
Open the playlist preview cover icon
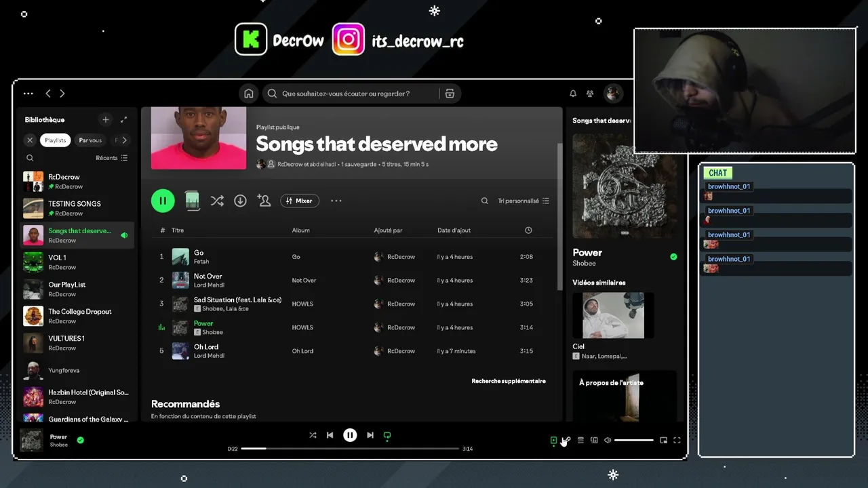point(193,201)
